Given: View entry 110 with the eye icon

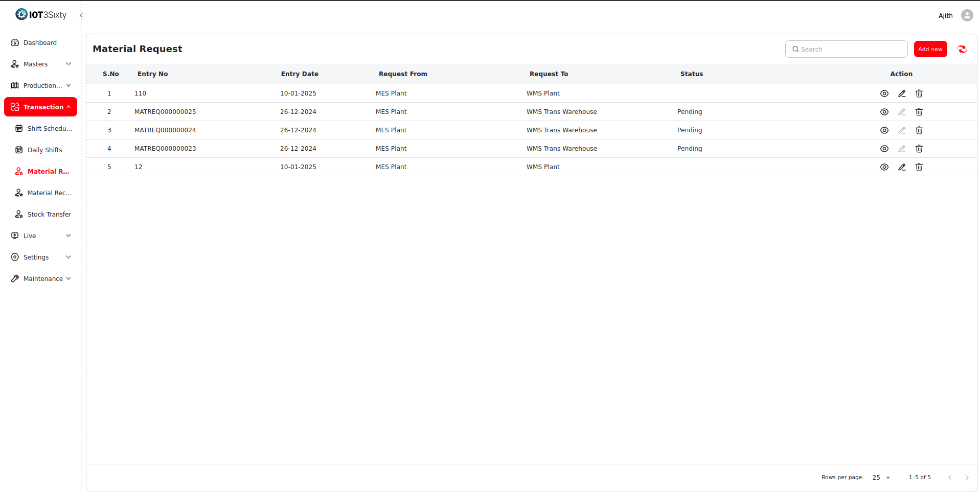Looking at the screenshot, I should (884, 93).
